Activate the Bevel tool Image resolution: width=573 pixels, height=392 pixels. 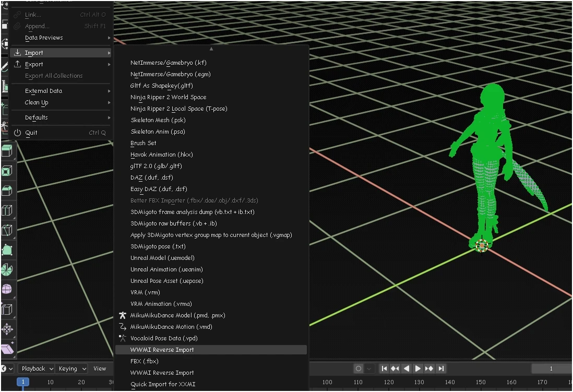7,191
